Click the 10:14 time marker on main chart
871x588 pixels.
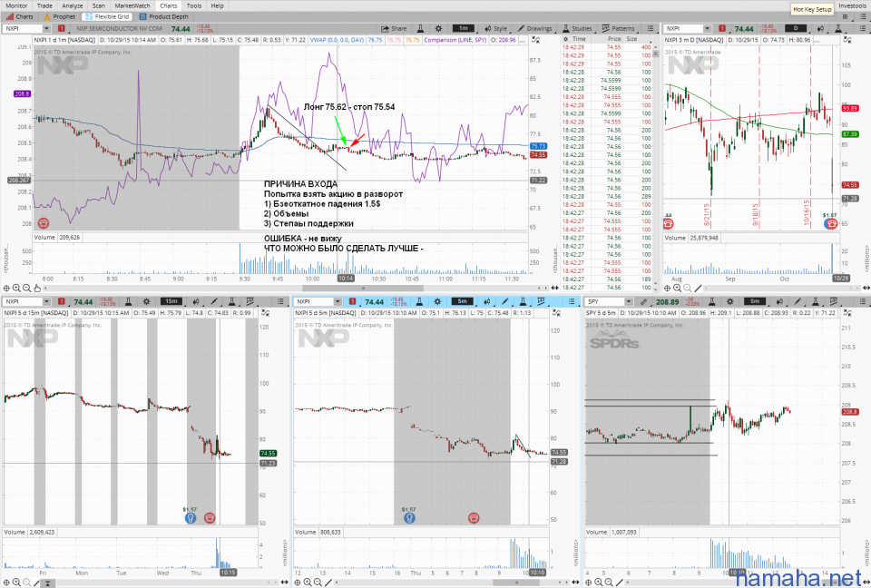tap(346, 279)
